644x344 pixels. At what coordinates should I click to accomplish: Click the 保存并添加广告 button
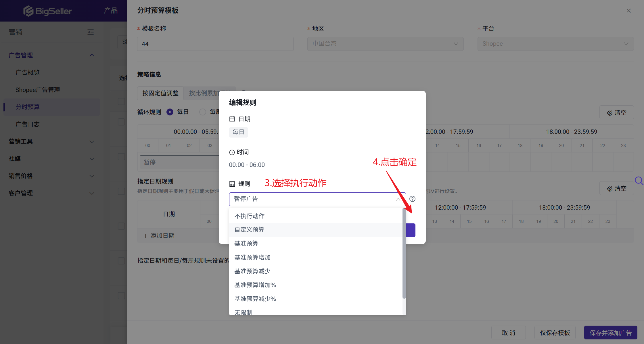click(610, 333)
